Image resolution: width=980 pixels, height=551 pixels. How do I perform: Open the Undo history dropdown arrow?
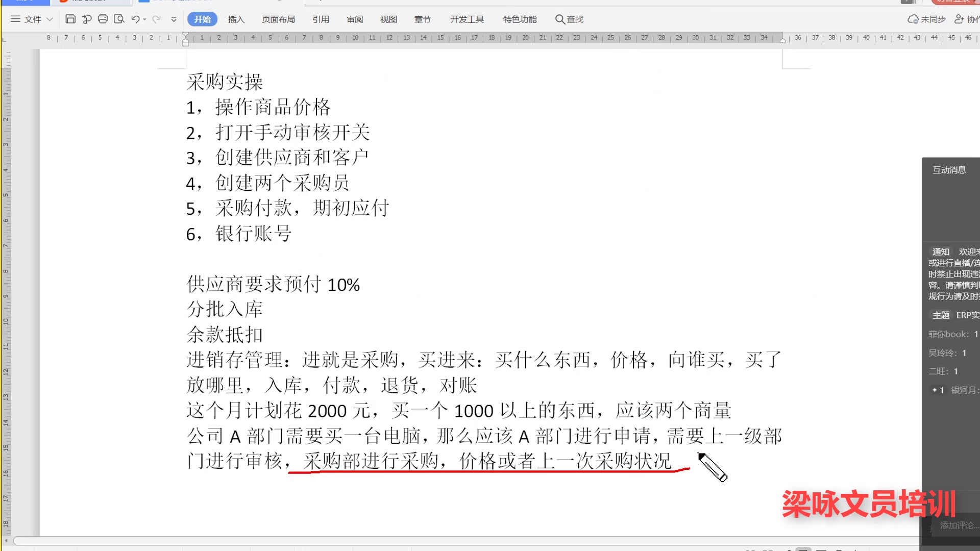(145, 19)
